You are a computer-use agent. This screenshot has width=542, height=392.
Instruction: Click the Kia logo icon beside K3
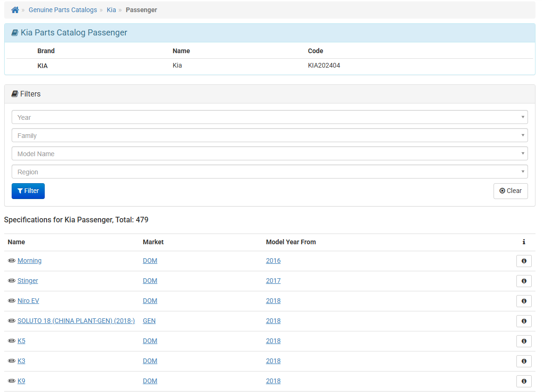pyautogui.click(x=12, y=361)
